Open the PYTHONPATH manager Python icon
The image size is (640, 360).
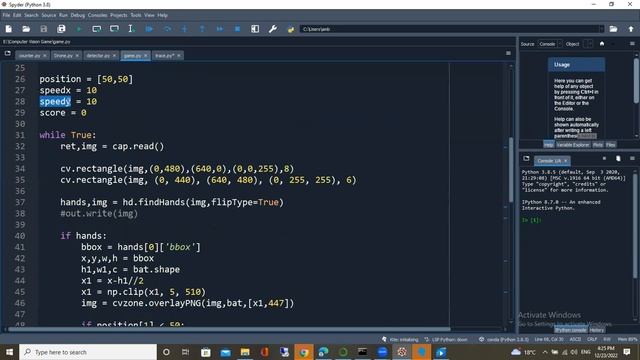[290, 29]
